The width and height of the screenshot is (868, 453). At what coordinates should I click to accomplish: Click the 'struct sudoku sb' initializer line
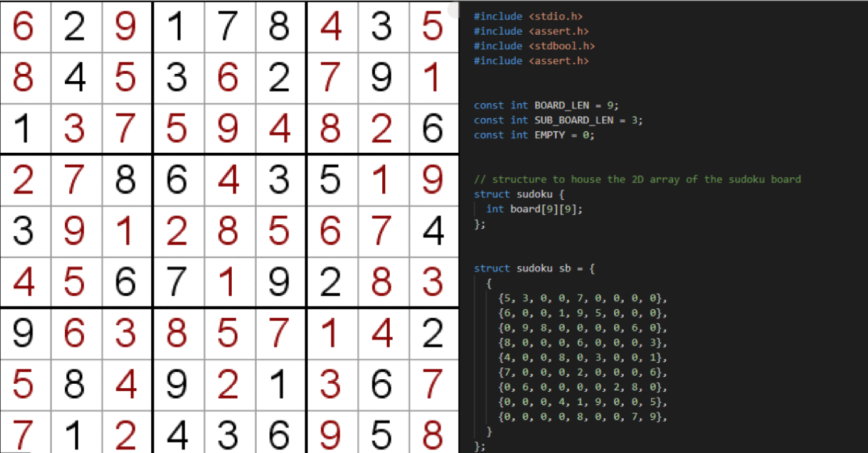[x=534, y=269]
